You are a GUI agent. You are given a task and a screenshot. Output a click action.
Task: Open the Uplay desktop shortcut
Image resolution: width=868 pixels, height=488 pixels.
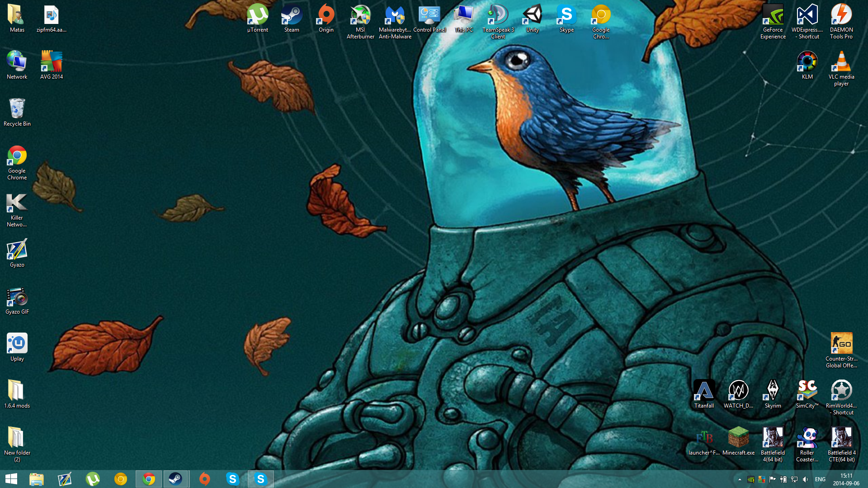17,347
